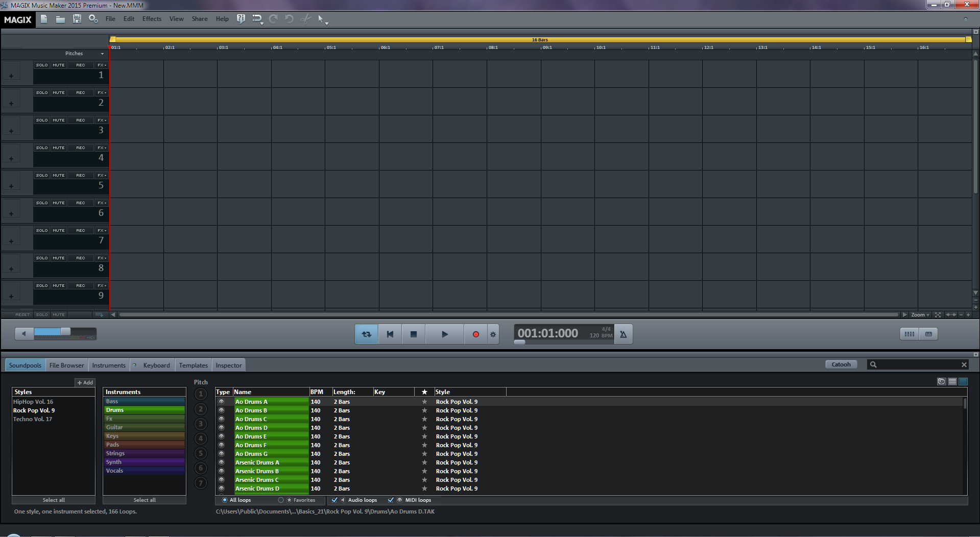This screenshot has width=980, height=537.
Task: Toggle the MIDI loops checkbox
Action: [391, 500]
